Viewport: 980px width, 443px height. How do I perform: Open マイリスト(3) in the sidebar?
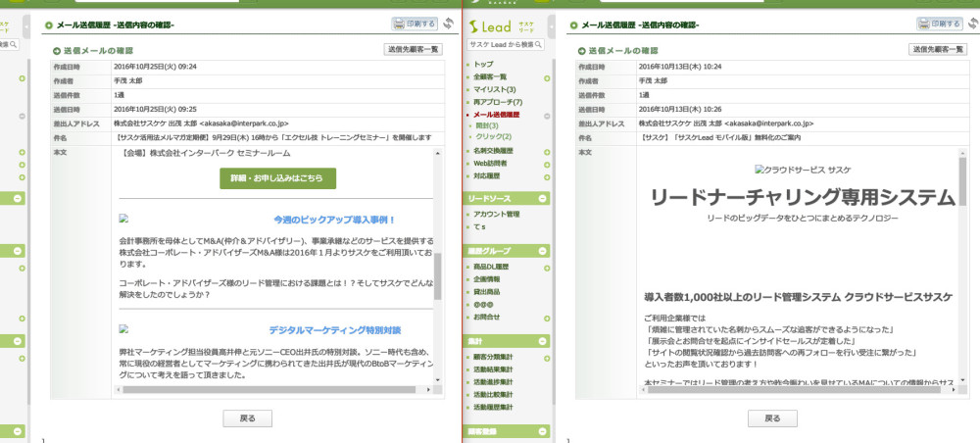click(494, 89)
